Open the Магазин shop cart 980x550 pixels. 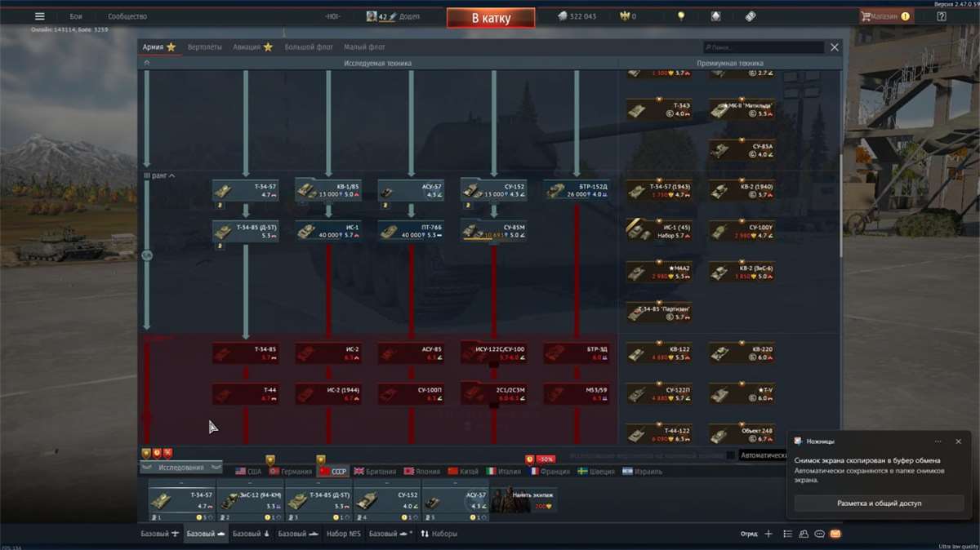885,16
